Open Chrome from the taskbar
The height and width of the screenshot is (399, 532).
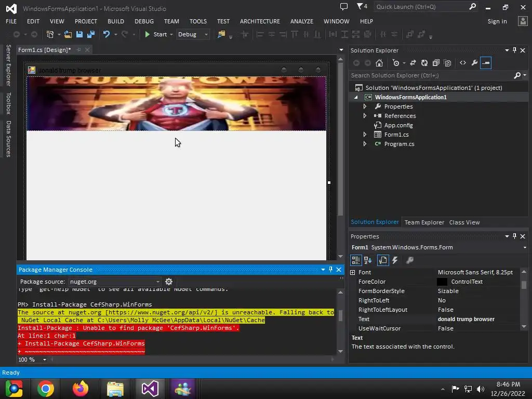point(46,389)
